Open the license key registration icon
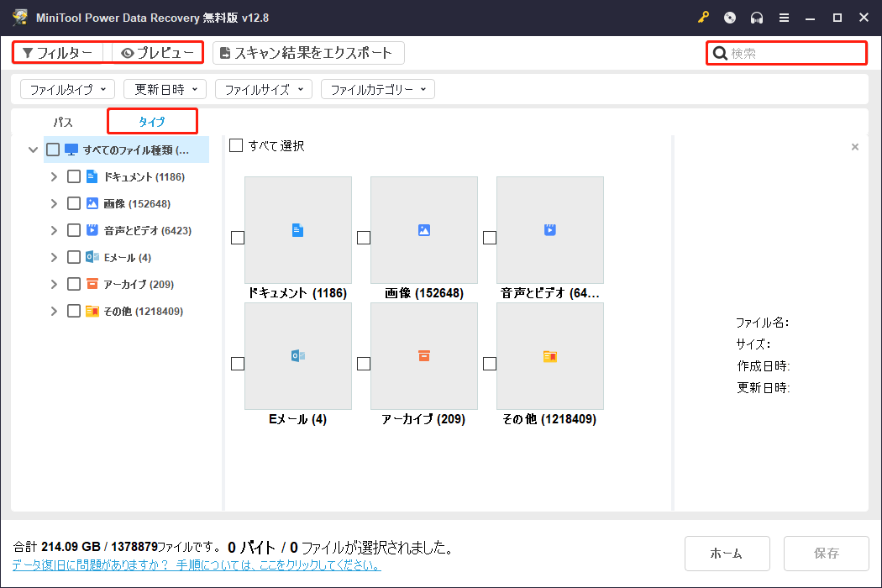This screenshot has width=882, height=588. click(703, 17)
